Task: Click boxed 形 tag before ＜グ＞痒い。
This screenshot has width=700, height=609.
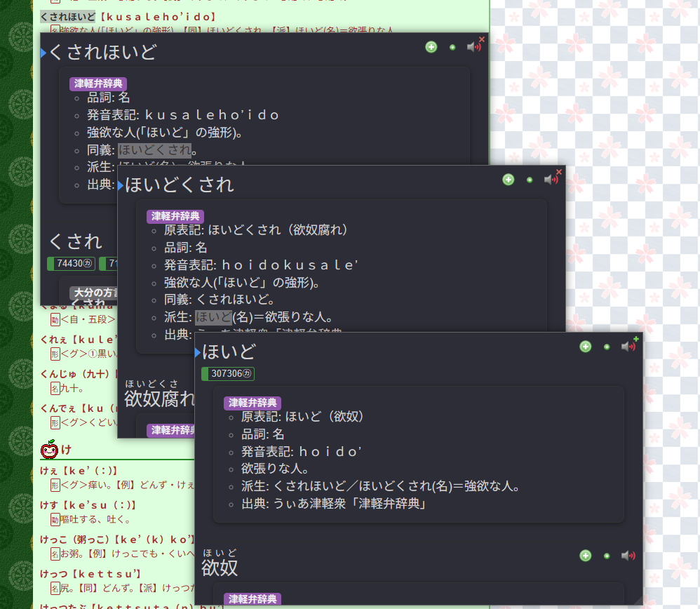Action: point(55,486)
